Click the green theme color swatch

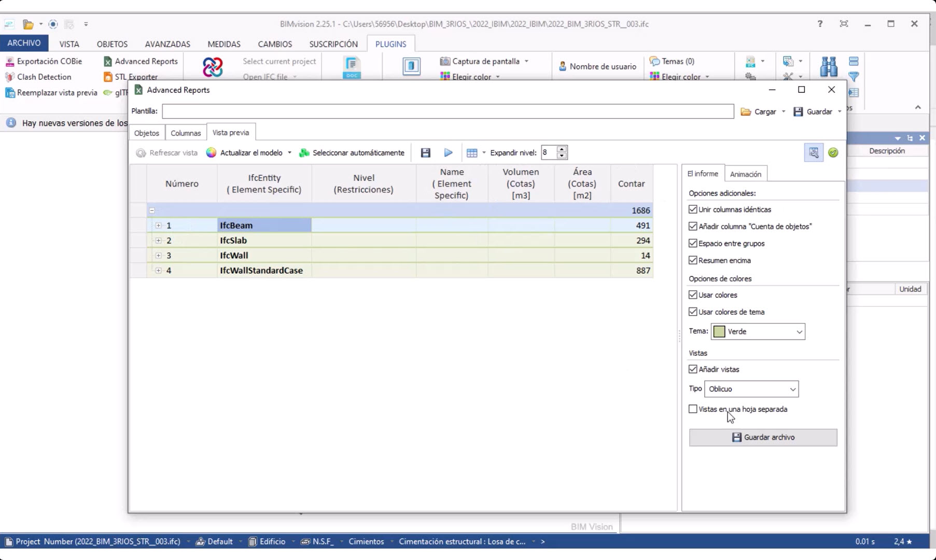pyautogui.click(x=719, y=331)
